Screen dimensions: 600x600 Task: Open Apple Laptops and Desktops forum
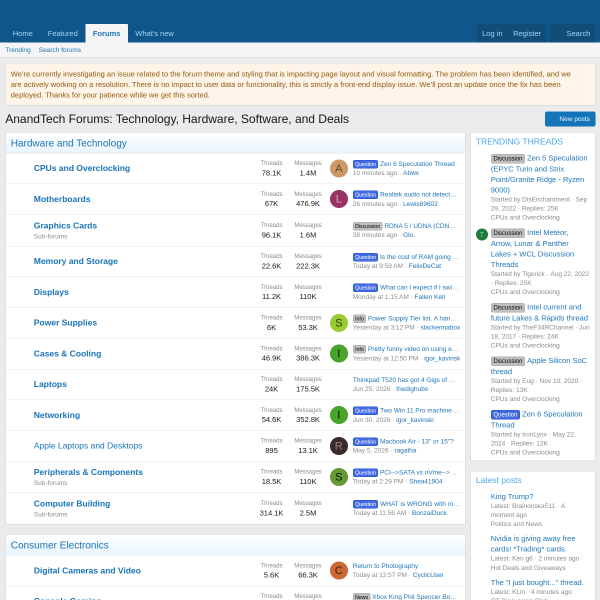coord(88,446)
